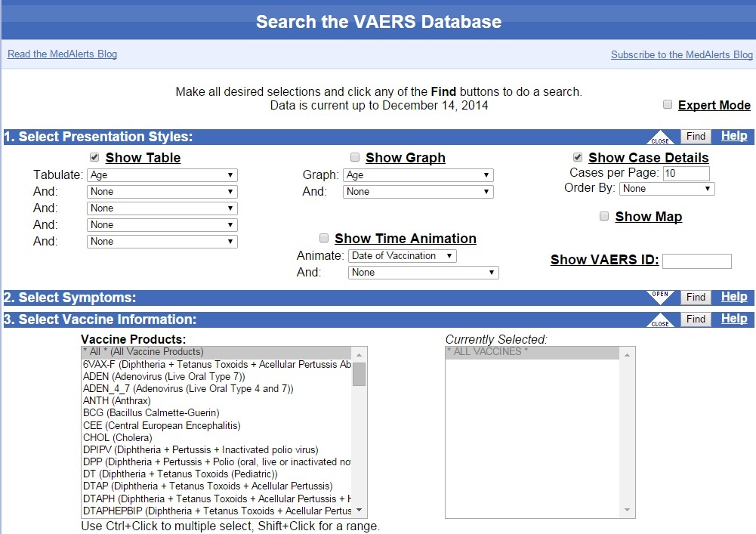Click the Vaccine Products list scroll-up arrow
This screenshot has height=534, width=756.
coord(359,355)
